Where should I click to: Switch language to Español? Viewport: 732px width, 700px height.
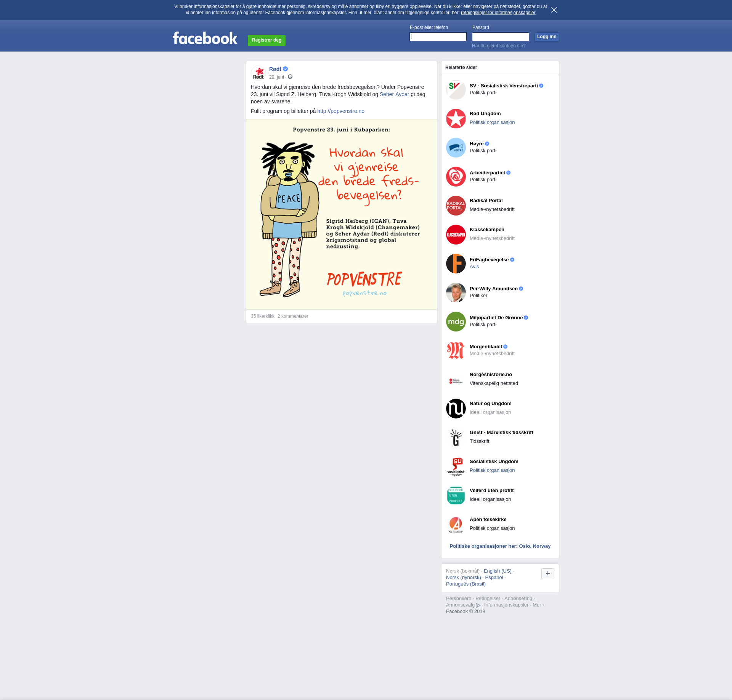pos(494,578)
